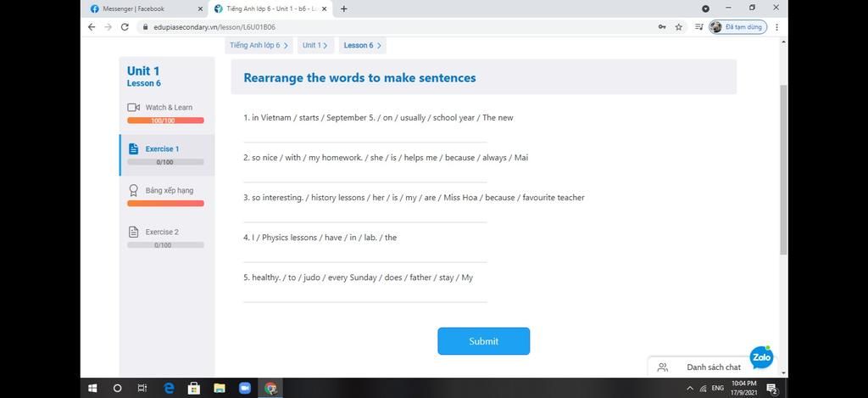Click the document icon beside Exercise 1
This screenshot has height=398, width=868.
pyautogui.click(x=133, y=149)
